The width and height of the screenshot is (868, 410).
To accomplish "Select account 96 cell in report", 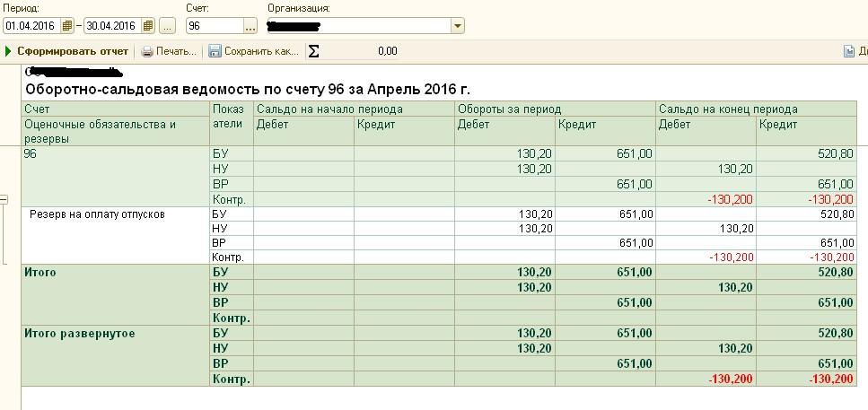I will click(x=31, y=154).
